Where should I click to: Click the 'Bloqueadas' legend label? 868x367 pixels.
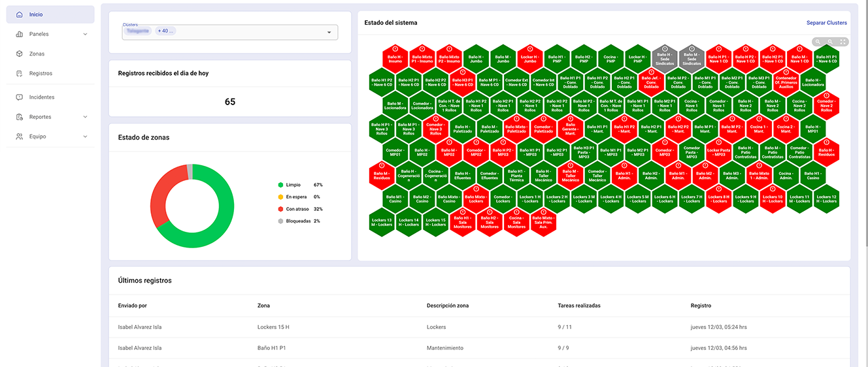(297, 221)
